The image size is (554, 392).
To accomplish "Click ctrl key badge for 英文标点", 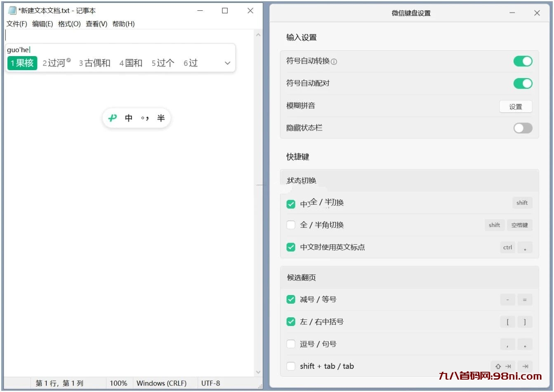I will coord(507,247).
